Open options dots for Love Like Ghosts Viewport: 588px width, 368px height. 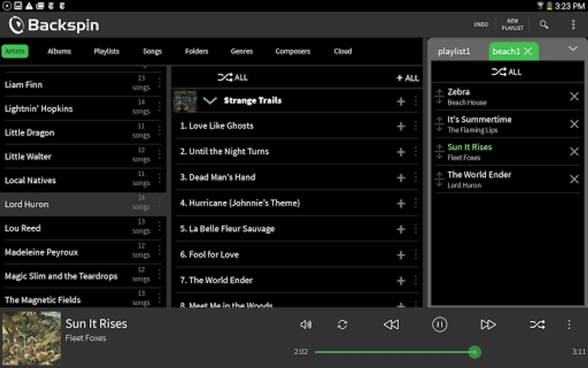[x=416, y=126]
